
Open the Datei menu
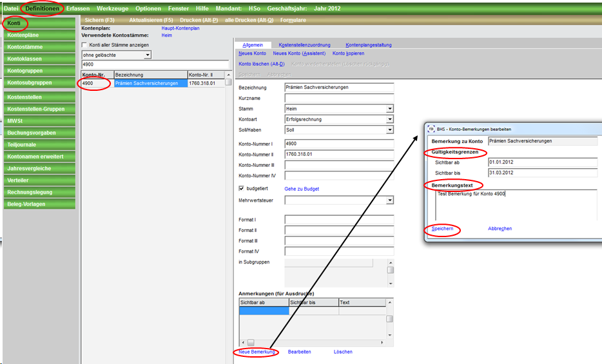[11, 8]
